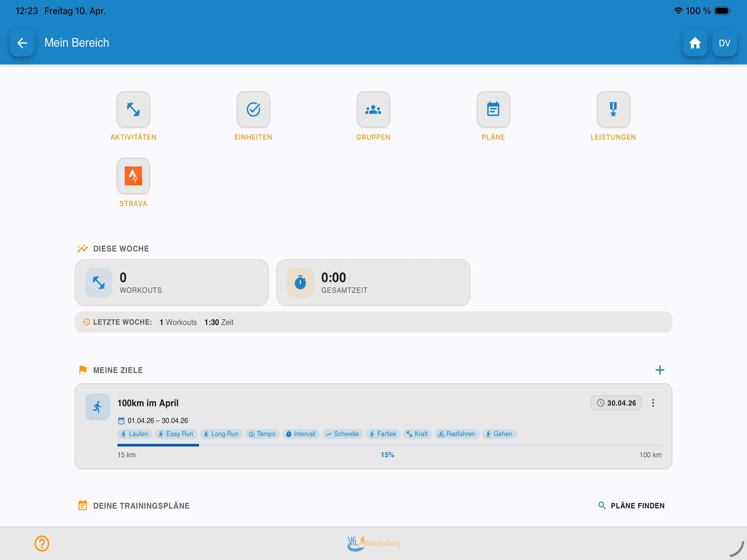Open the Strava connection tile
The width and height of the screenshot is (747, 560).
pyautogui.click(x=133, y=176)
